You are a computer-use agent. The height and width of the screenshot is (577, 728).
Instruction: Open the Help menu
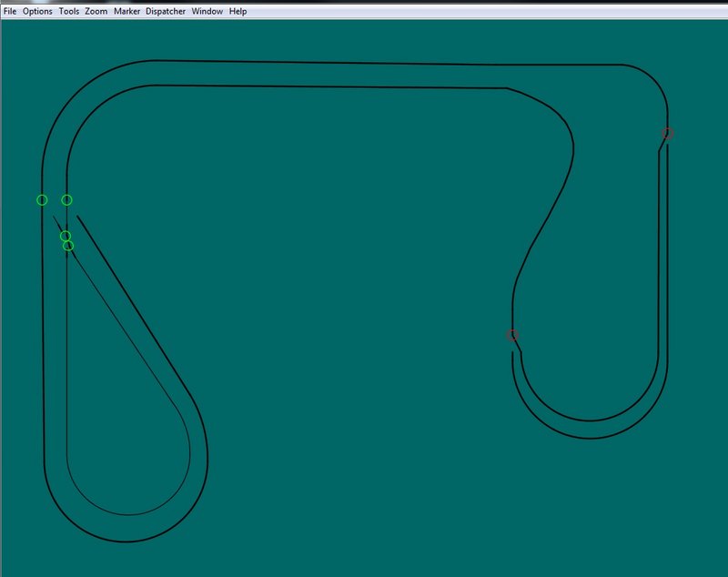238,11
